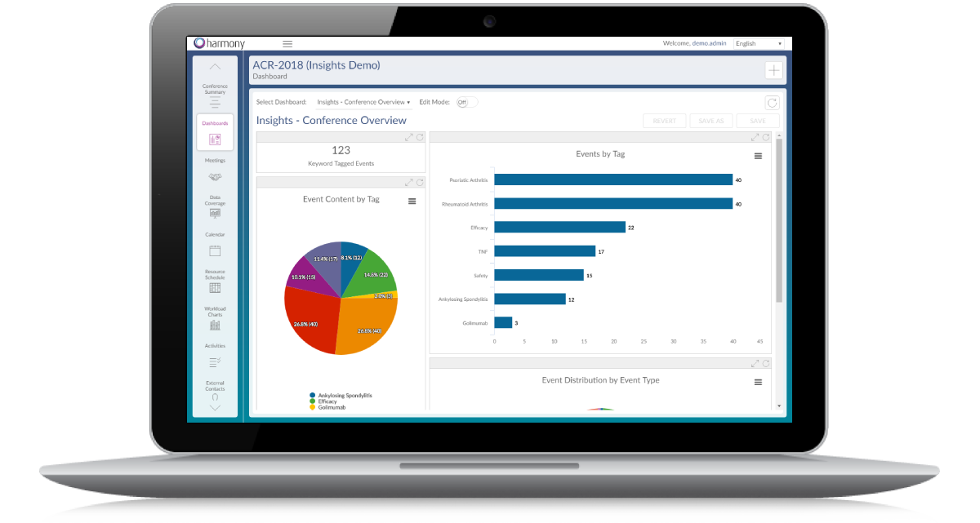Toggle the hamburger sidebar menu icon

pyautogui.click(x=287, y=44)
